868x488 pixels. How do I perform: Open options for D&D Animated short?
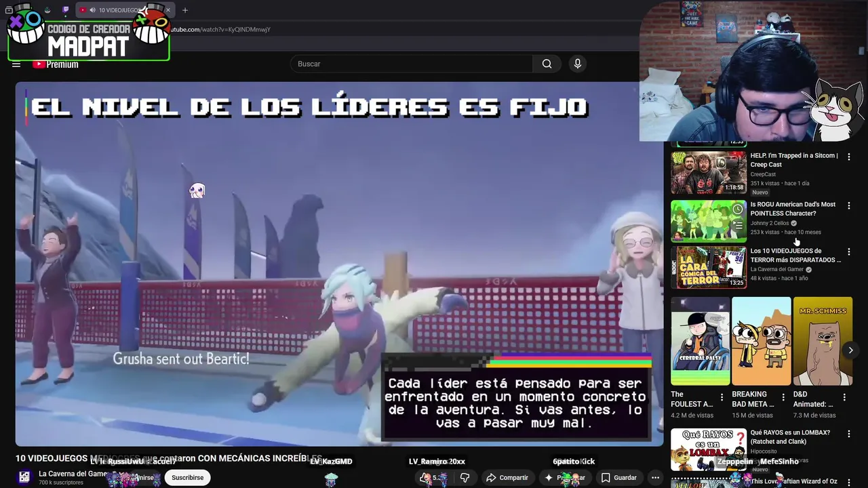844,397
